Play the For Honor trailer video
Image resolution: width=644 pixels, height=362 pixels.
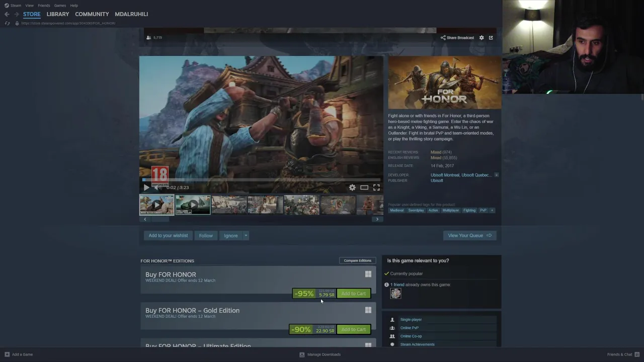click(x=146, y=188)
